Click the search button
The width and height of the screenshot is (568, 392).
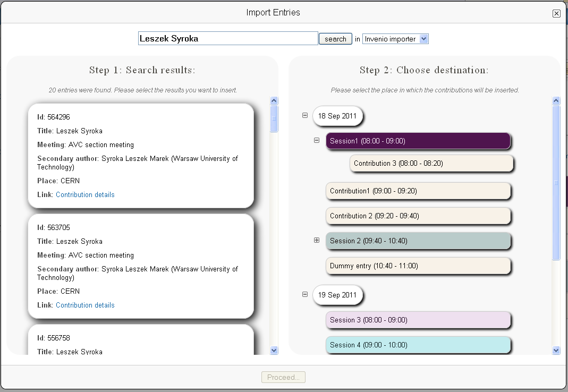pyautogui.click(x=335, y=39)
